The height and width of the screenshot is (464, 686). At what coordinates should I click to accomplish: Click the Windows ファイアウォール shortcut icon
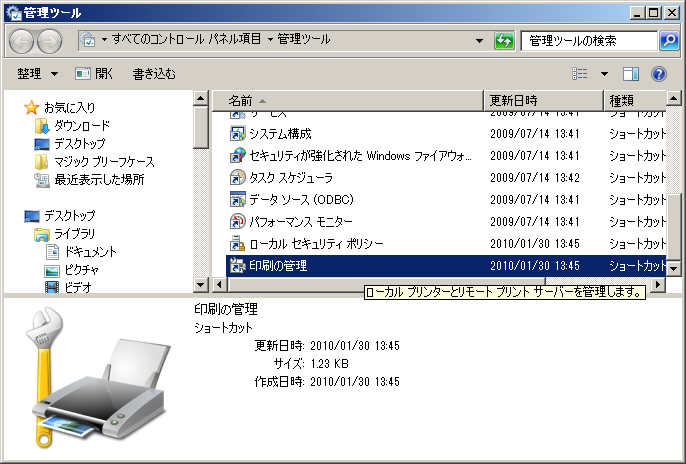tap(238, 155)
